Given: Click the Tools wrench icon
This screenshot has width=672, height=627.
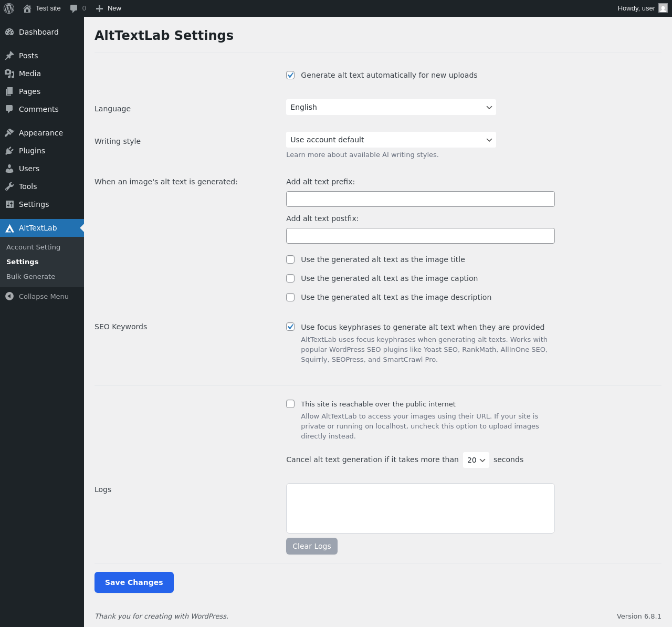Looking at the screenshot, I should click(x=9, y=186).
